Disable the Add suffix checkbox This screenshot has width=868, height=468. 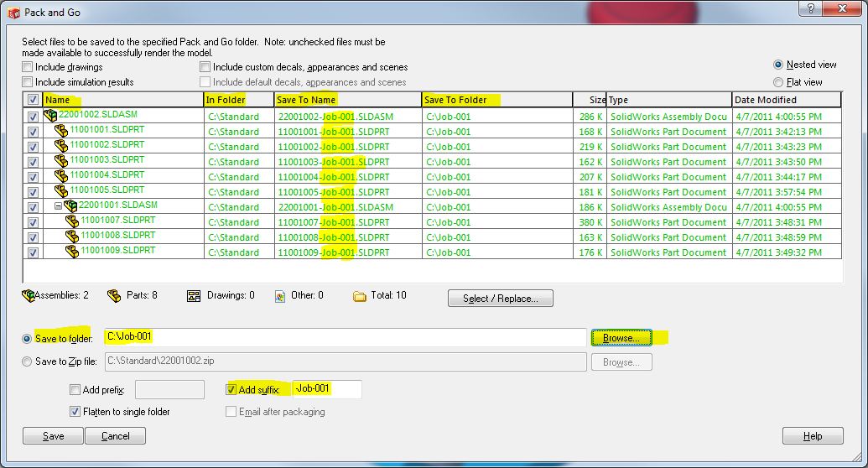coord(231,390)
